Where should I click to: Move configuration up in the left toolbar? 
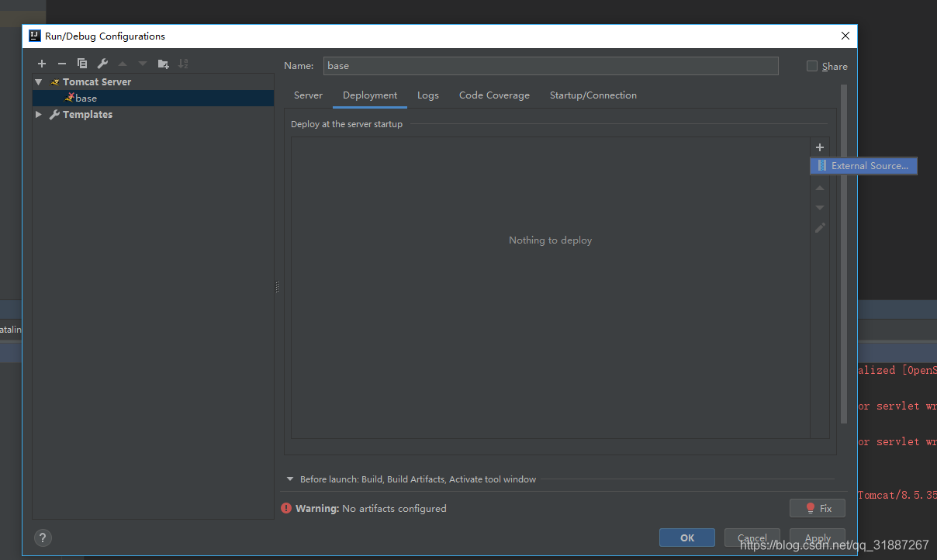(x=123, y=64)
